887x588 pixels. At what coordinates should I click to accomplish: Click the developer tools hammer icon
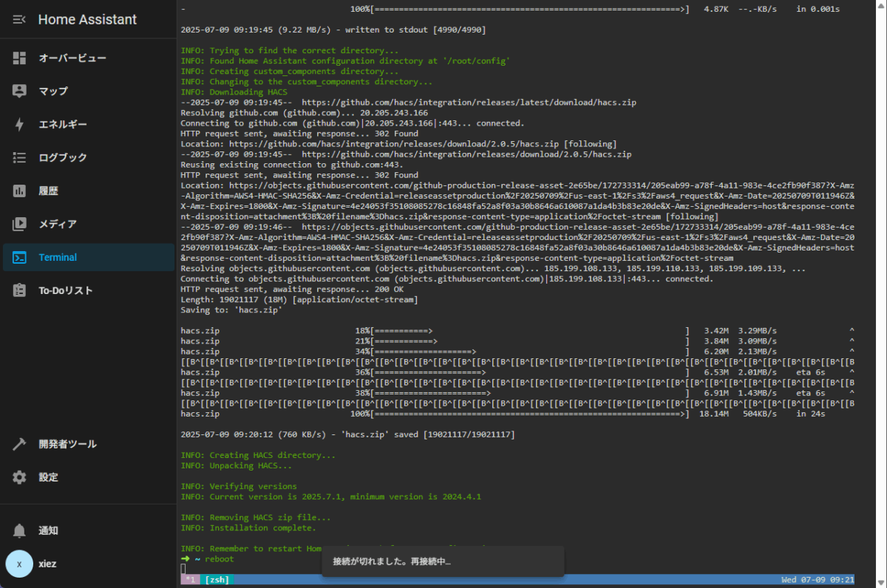point(19,444)
